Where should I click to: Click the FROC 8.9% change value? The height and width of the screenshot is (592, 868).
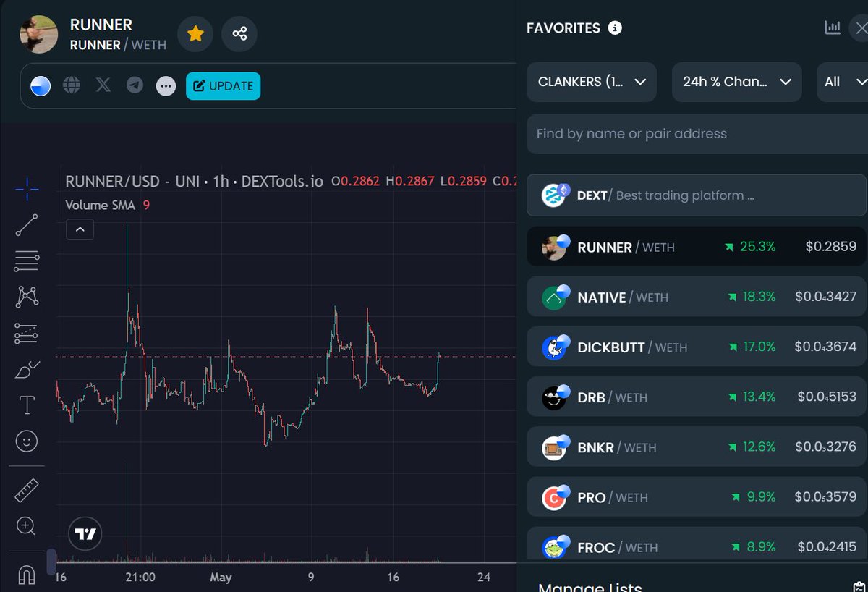761,547
